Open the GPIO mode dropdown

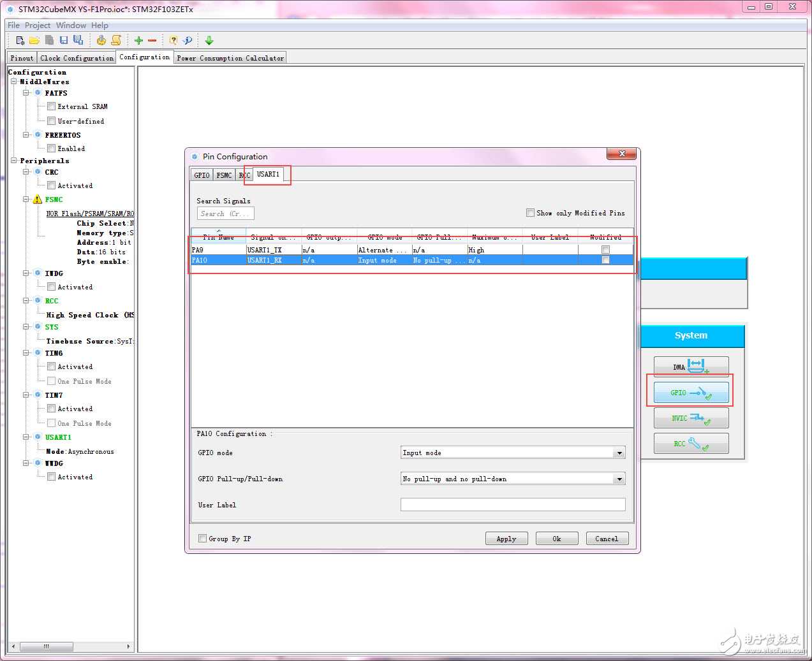tap(619, 453)
